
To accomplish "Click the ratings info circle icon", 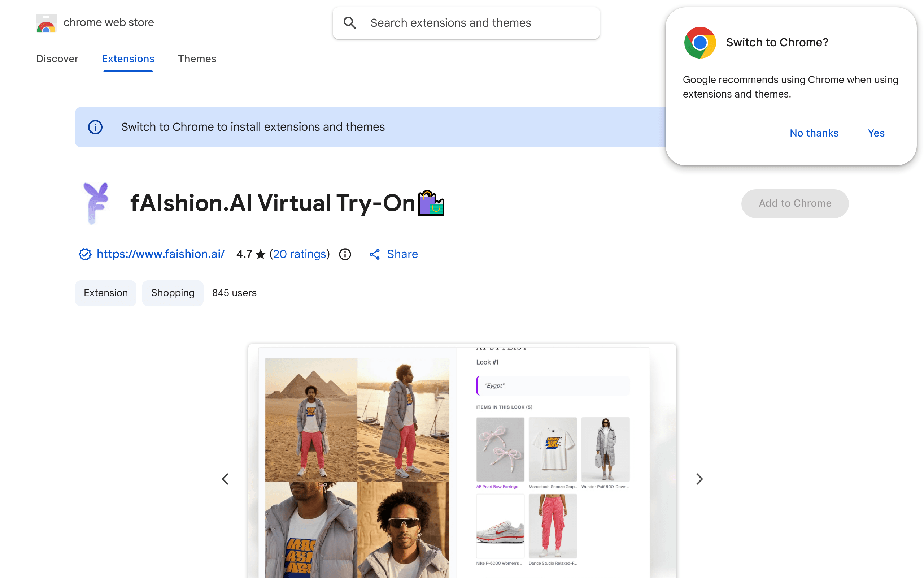I will [x=345, y=254].
